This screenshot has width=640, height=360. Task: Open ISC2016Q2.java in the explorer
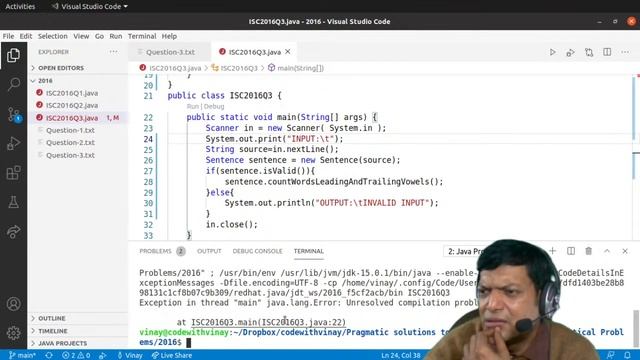[x=72, y=105]
